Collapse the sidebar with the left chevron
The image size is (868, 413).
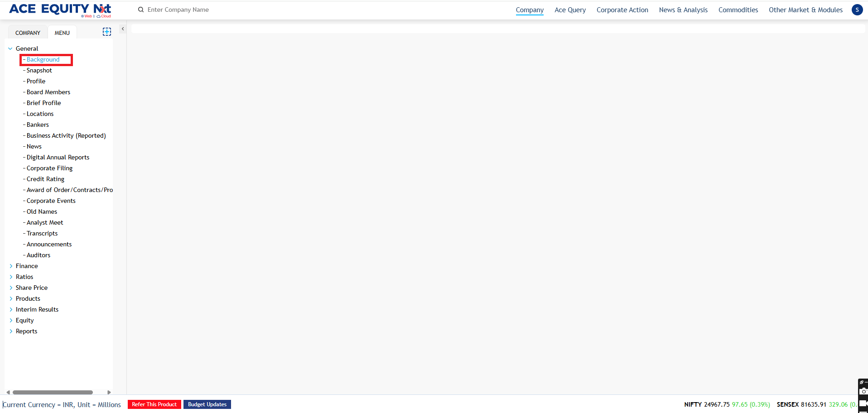(123, 29)
